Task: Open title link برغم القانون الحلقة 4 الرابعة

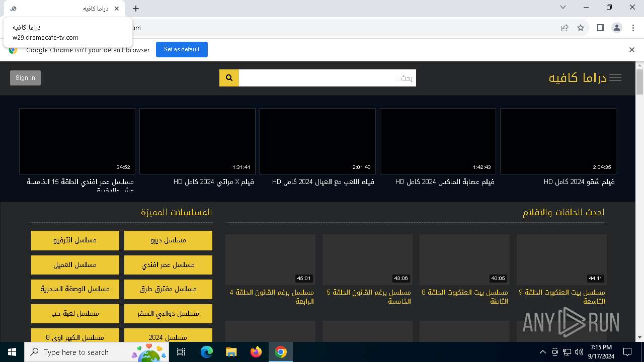Action: [272, 297]
